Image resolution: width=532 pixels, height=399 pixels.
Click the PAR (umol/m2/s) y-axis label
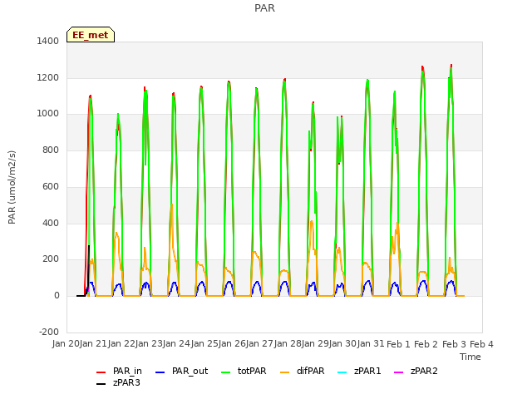tap(12, 187)
